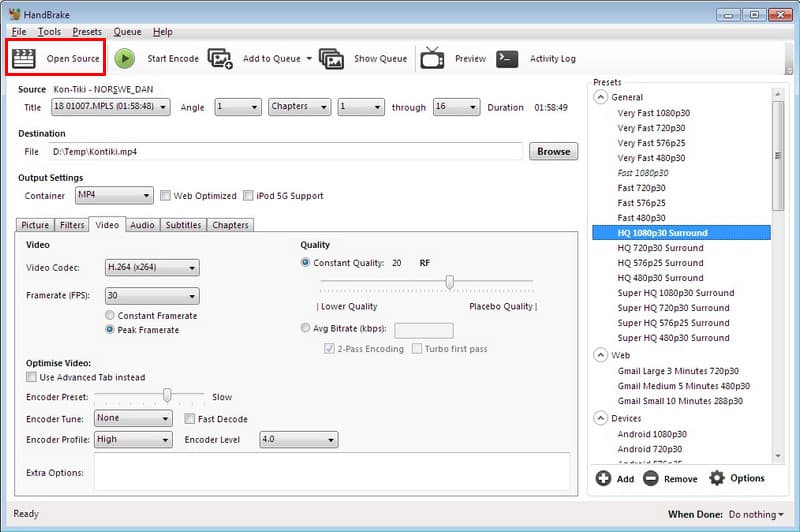Open the Activity Log terminal icon

(507, 58)
